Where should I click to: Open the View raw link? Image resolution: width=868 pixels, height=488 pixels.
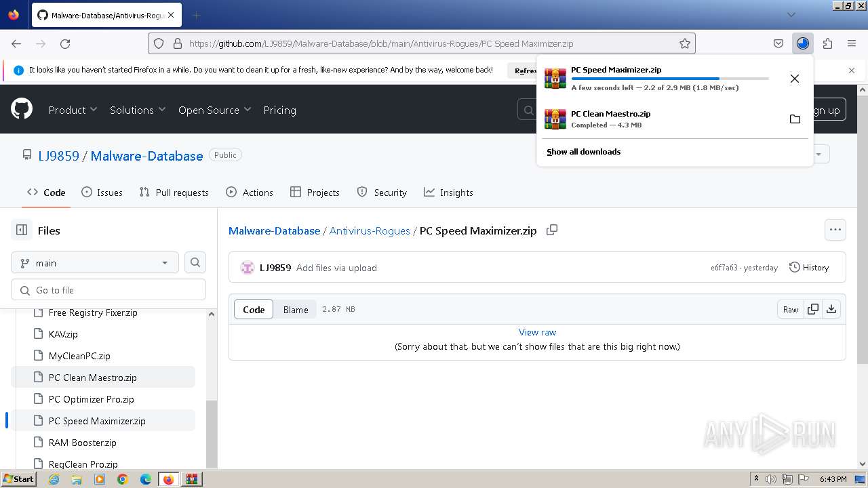click(x=537, y=332)
